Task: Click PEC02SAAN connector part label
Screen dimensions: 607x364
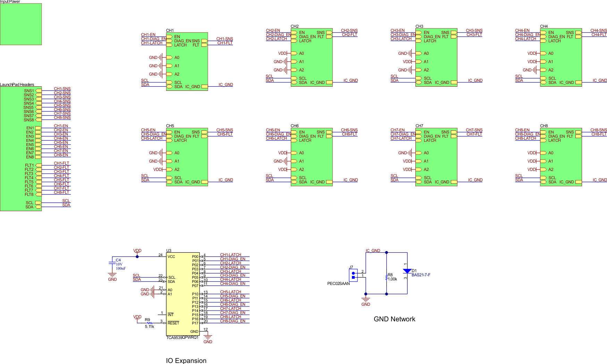Action: pos(338,284)
